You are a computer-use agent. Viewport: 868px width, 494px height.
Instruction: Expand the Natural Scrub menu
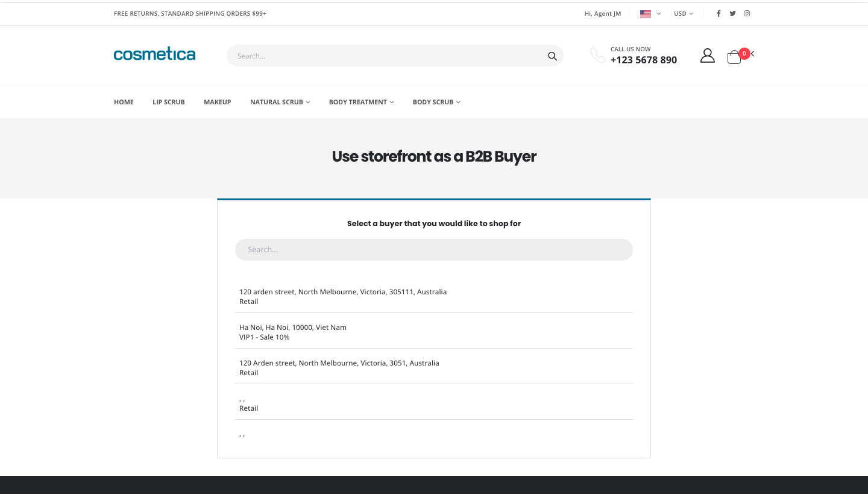280,102
